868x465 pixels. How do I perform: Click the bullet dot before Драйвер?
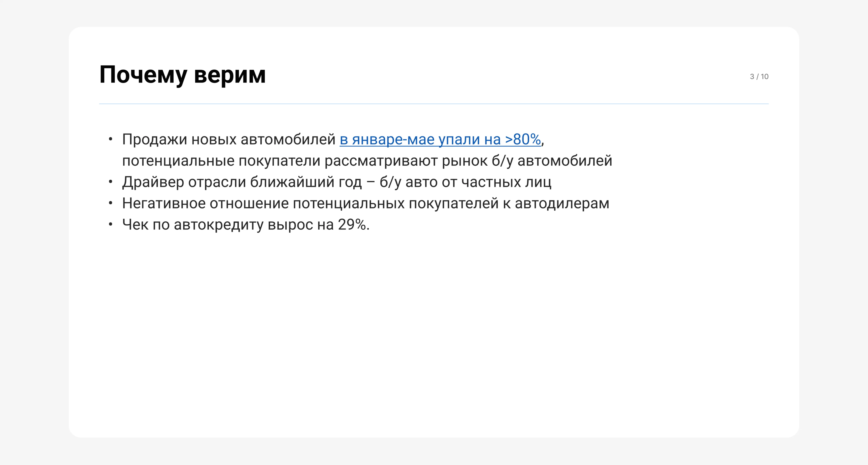click(x=111, y=182)
